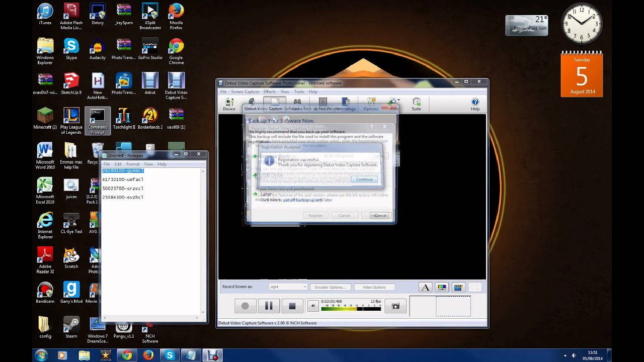Click the Encoder Options button
This screenshot has width=644, height=362.
point(330,287)
